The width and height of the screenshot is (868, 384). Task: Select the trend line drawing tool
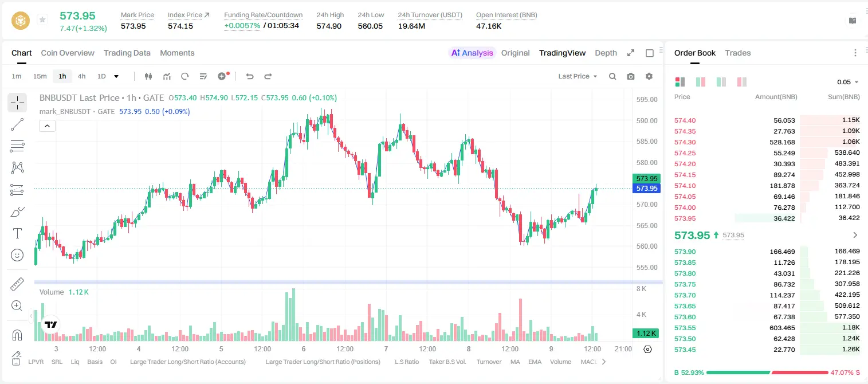pyautogui.click(x=17, y=124)
